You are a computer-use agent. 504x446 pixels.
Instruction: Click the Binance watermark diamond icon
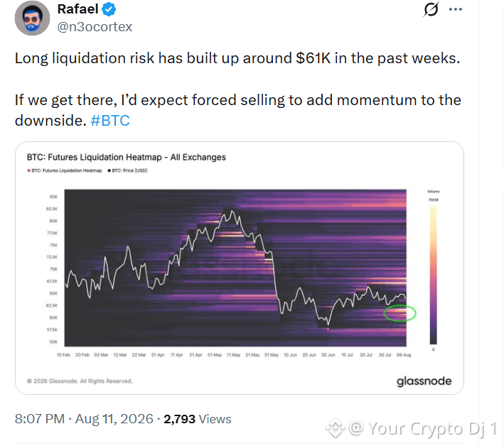pyautogui.click(x=336, y=428)
